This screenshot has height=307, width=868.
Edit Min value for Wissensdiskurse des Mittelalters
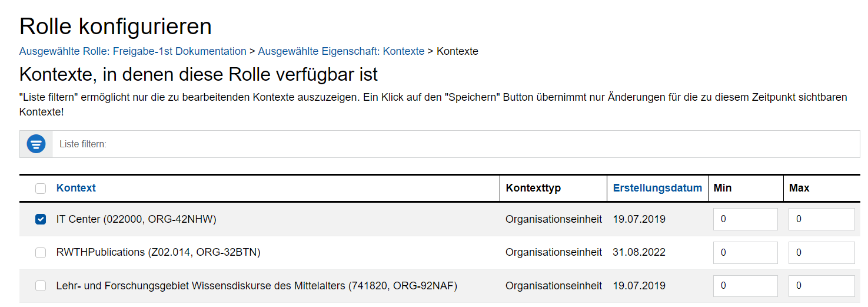click(745, 286)
